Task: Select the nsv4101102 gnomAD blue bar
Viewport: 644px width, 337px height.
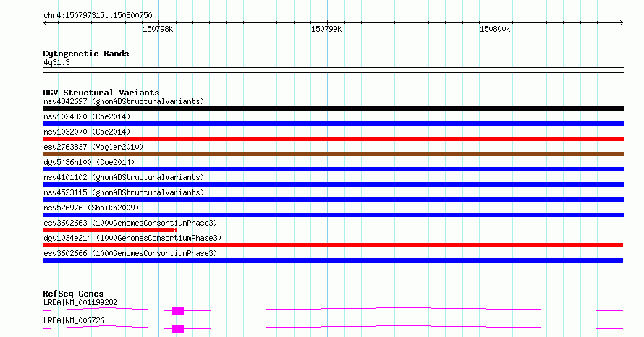Action: pos(333,184)
